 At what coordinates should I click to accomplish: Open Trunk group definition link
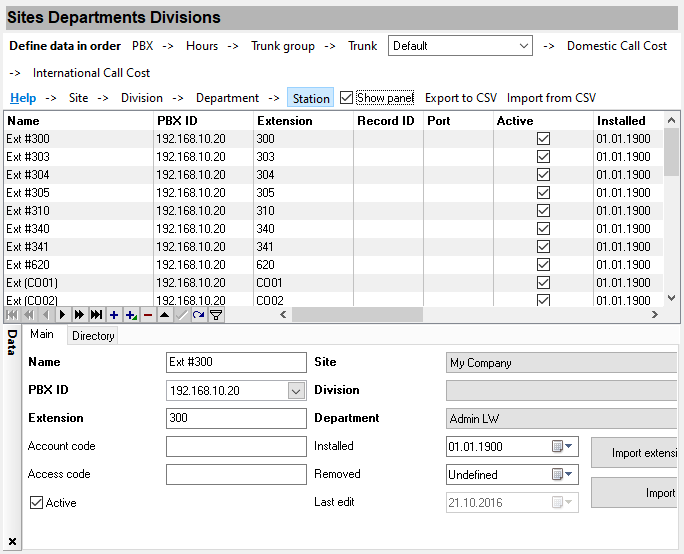[283, 46]
